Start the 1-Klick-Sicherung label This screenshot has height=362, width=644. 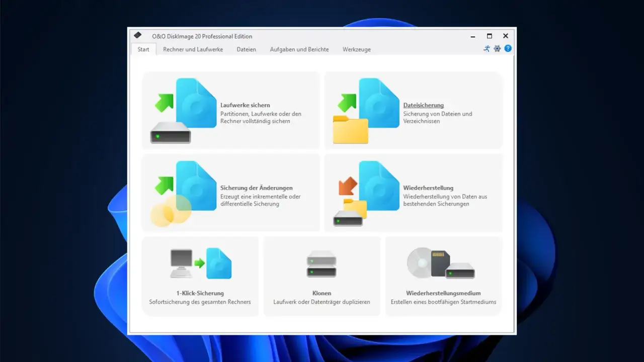point(200,293)
